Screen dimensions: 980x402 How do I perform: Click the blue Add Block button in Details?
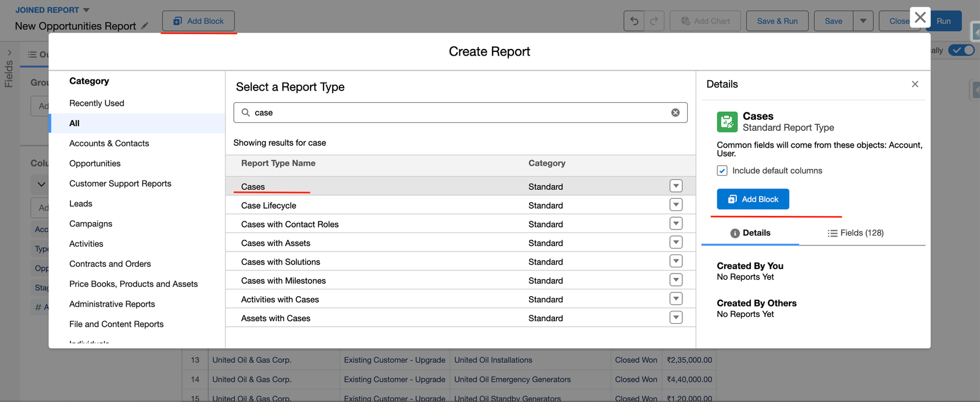click(753, 199)
